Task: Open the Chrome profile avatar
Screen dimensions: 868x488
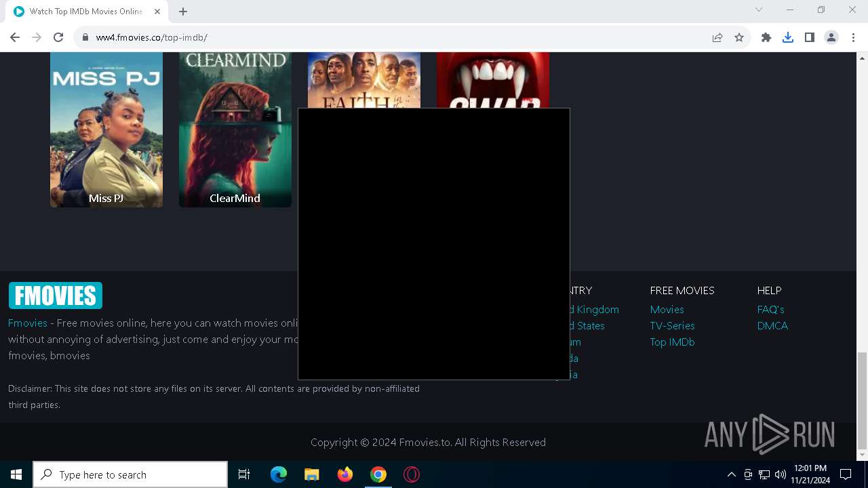Action: pos(831,37)
